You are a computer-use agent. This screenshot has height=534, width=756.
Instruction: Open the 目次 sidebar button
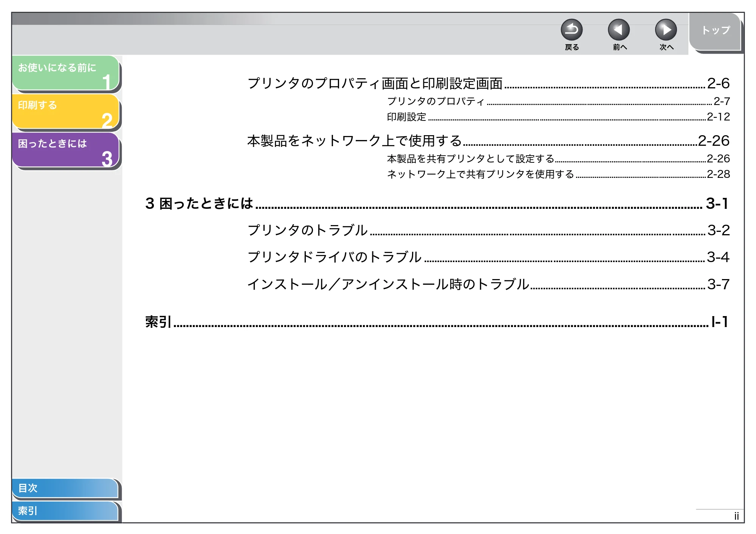point(65,488)
